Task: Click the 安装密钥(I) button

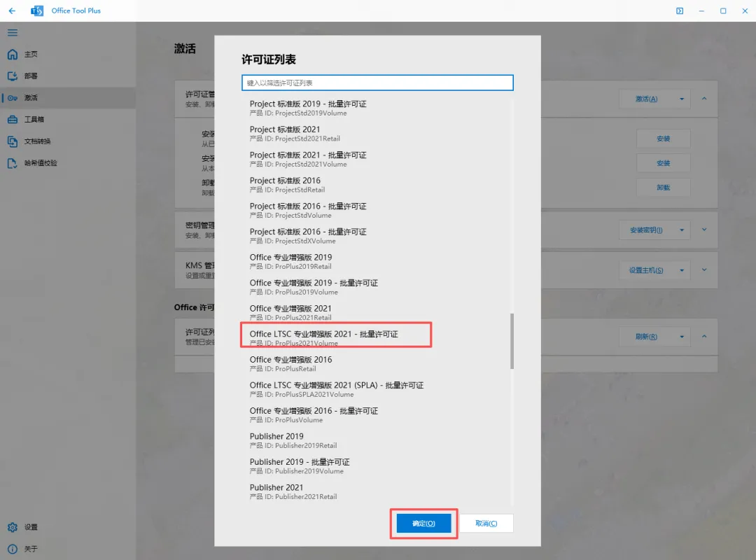Action: point(646,230)
